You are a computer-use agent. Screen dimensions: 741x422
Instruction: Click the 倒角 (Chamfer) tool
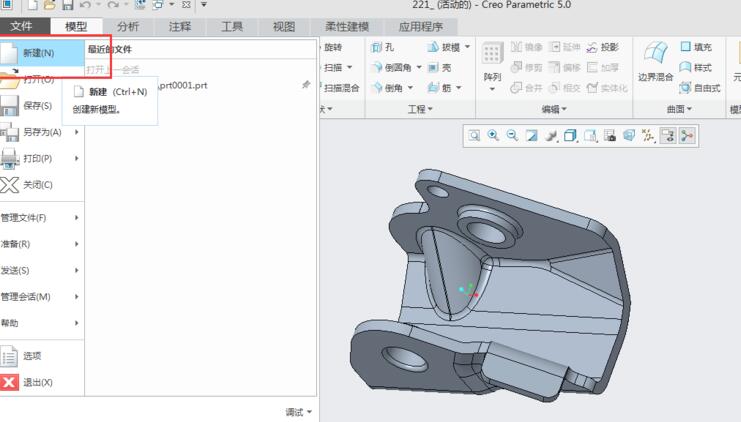pos(387,88)
